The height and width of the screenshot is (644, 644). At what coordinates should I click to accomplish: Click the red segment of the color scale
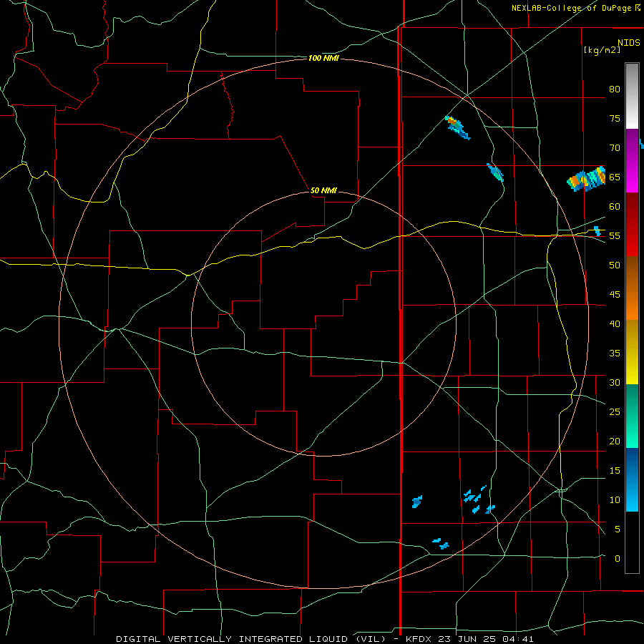tap(632, 225)
